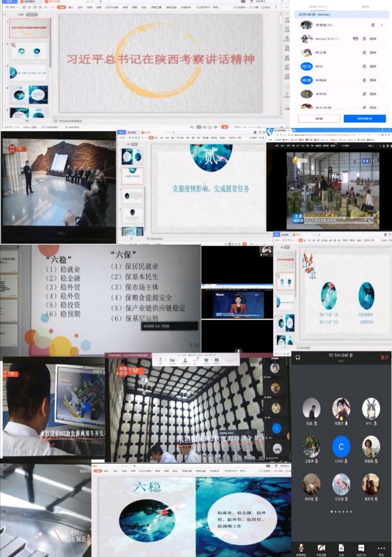Open arrow dropdown beside toolbar microphone icon
392x557 pixels.
(x=165, y=360)
